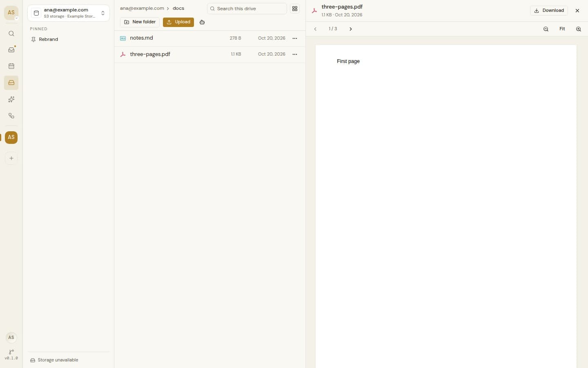Click the Upload button
The height and width of the screenshot is (368, 588).
[x=178, y=22]
